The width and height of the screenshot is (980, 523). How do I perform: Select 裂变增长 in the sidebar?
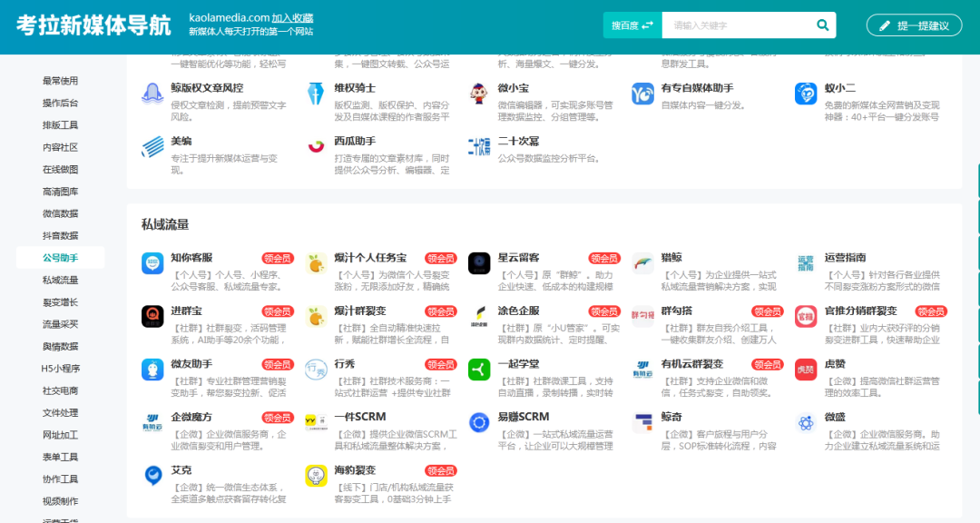(x=61, y=302)
